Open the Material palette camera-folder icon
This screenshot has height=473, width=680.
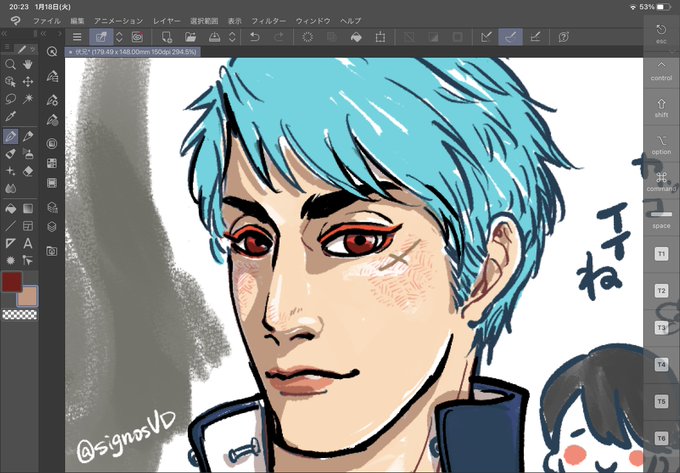52,251
